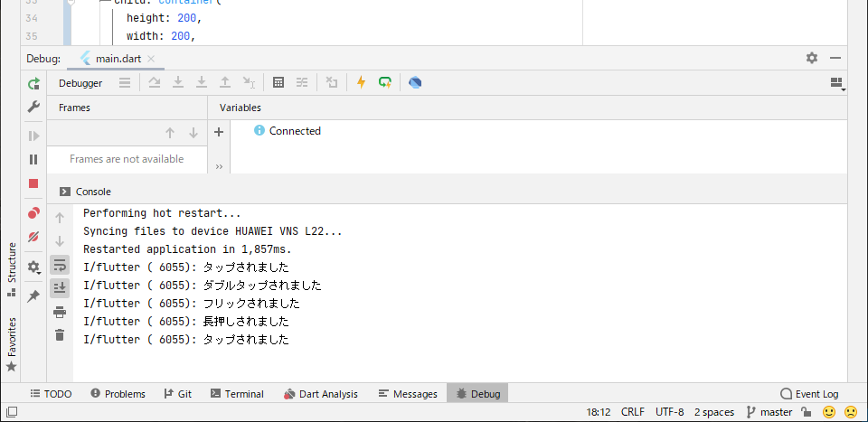
Task: Click the 18:12 cursor position indicator
Action: point(598,412)
